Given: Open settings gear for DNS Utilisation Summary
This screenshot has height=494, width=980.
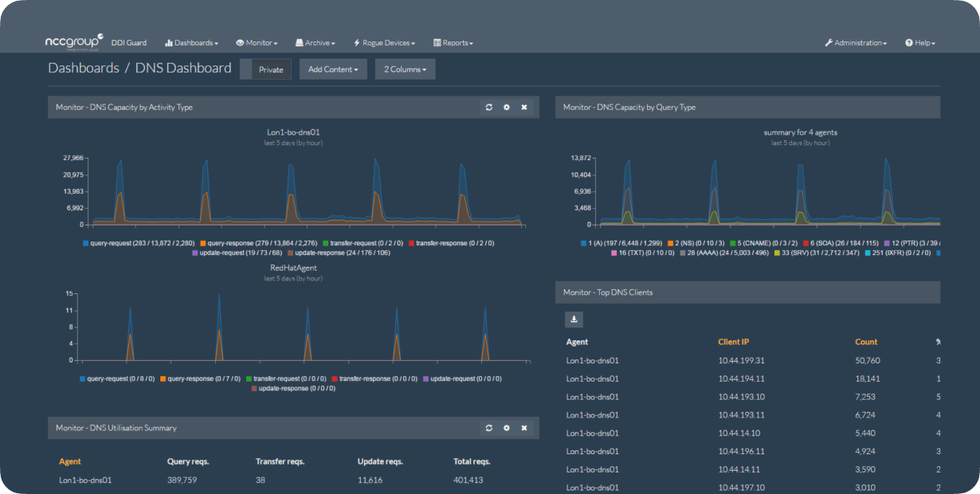Looking at the screenshot, I should [507, 428].
